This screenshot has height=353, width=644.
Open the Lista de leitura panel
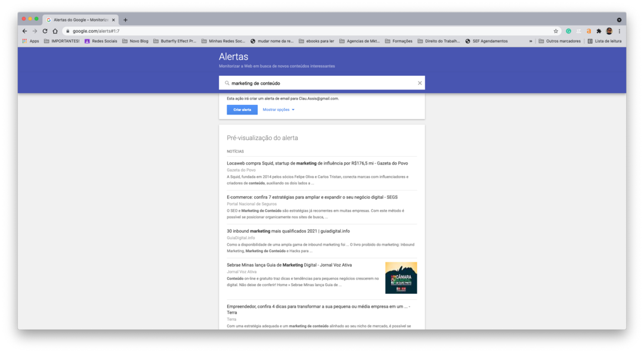[604, 41]
